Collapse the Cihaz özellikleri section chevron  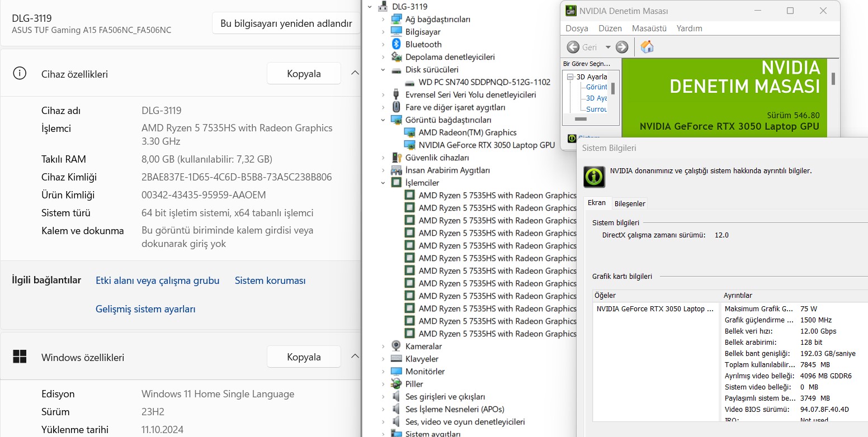[x=355, y=73]
